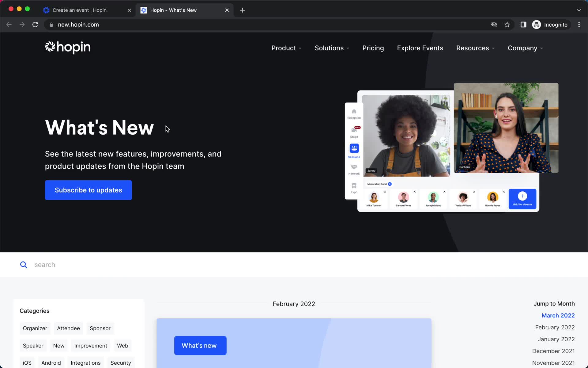The height and width of the screenshot is (368, 588).
Task: Click the eye-slash tracking icon in address bar
Action: click(x=494, y=25)
